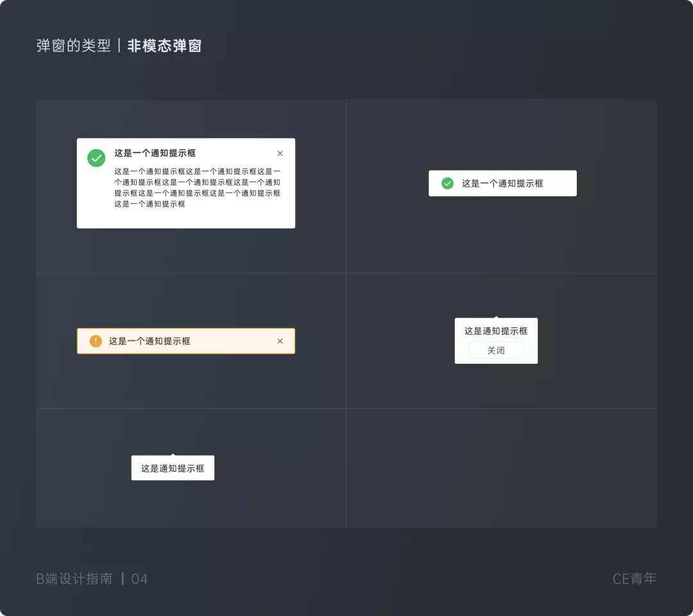Click the CE青年 footer signature
Screen dimensions: 693x616
(x=634, y=579)
